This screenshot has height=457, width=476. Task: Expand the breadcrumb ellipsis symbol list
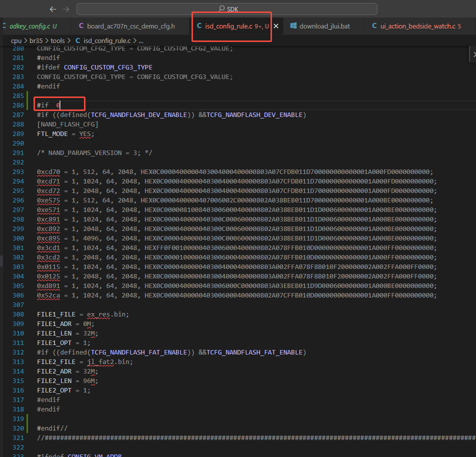[x=141, y=40]
